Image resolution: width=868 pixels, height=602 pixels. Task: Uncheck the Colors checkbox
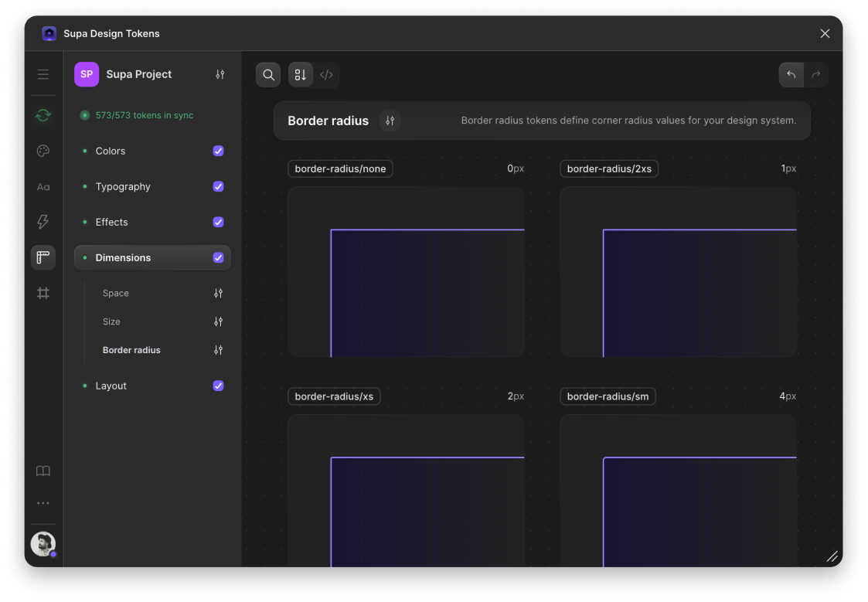(218, 151)
